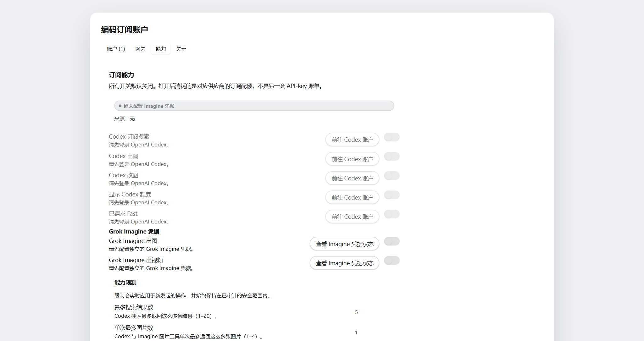The width and height of the screenshot is (644, 341).
Task: Click the 尚未配置 Imagine 凭据 status pill
Action: (x=254, y=106)
